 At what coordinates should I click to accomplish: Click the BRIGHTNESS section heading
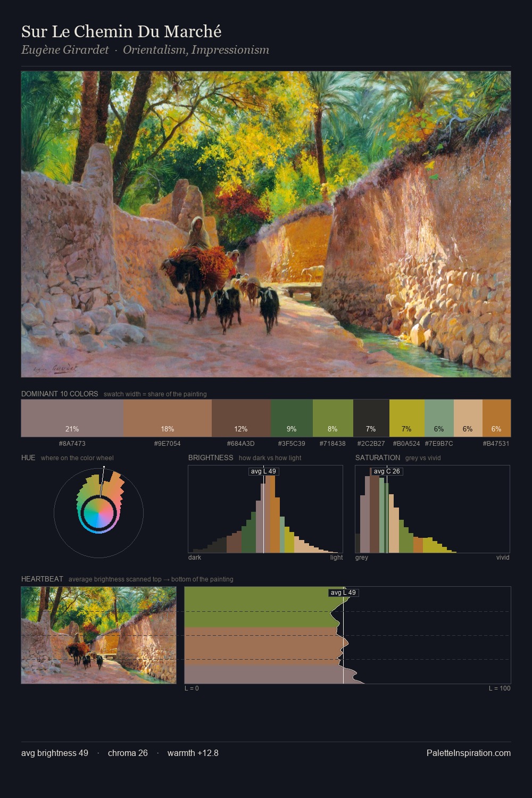[x=211, y=458]
